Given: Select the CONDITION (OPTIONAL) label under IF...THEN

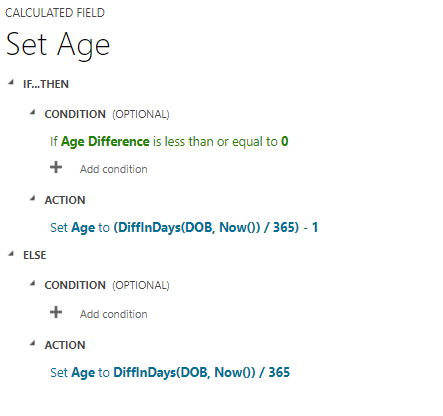Looking at the screenshot, I should (107, 114).
